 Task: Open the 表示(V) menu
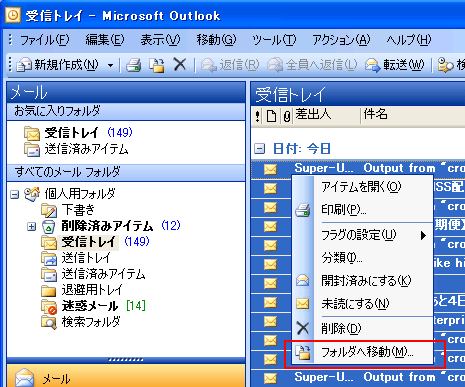pyautogui.click(x=160, y=40)
